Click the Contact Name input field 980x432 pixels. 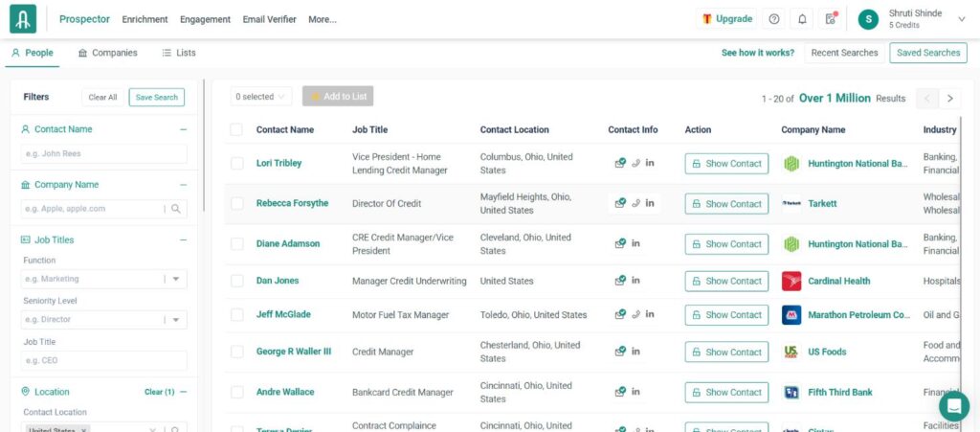pyautogui.click(x=103, y=154)
